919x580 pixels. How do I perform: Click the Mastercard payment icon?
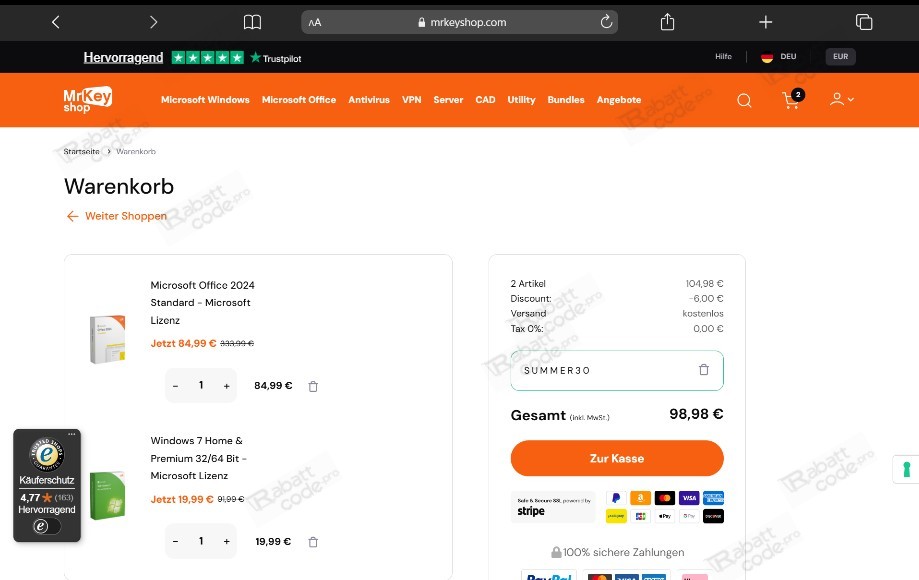pos(665,498)
